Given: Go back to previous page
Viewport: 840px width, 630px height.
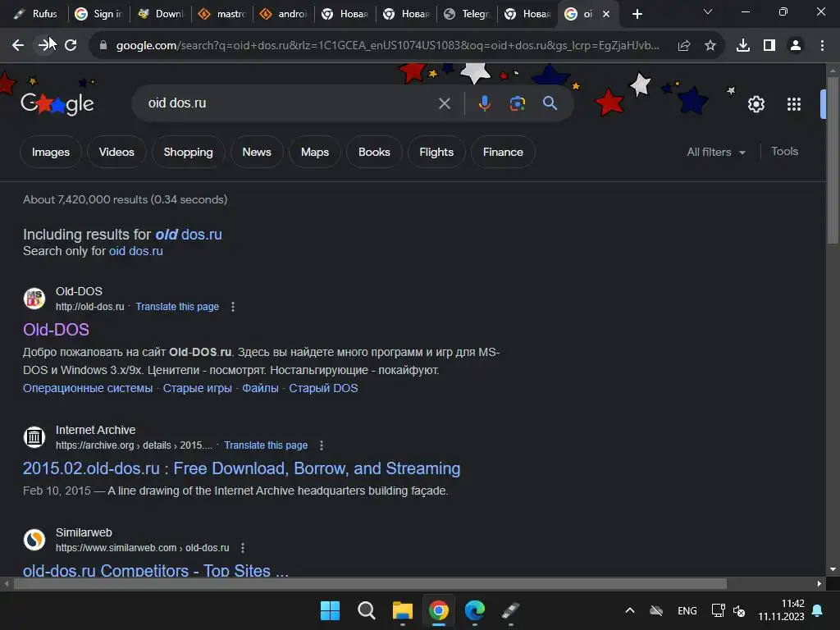Looking at the screenshot, I should click(18, 46).
